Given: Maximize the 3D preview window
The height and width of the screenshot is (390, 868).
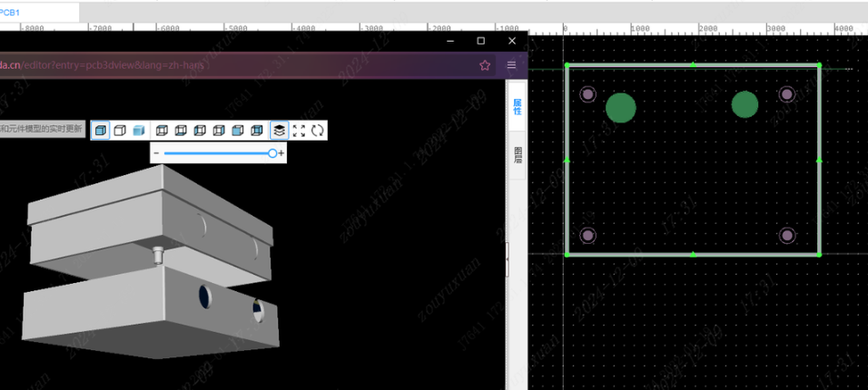Looking at the screenshot, I should [481, 41].
